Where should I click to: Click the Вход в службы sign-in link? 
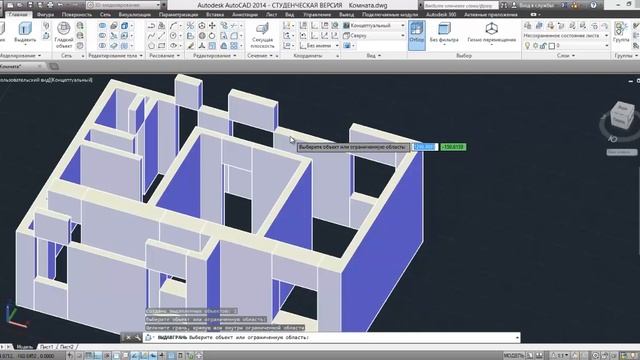click(x=536, y=5)
